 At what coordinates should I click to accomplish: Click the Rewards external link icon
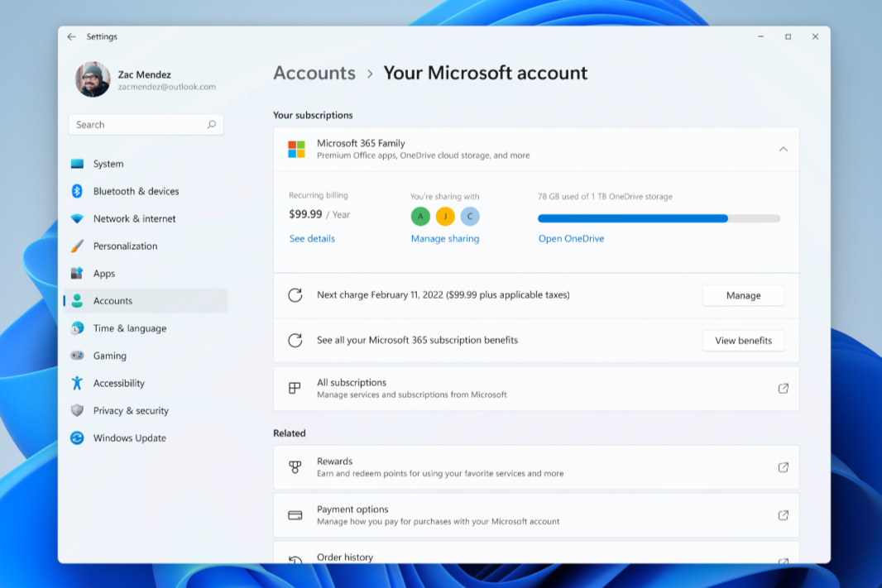(x=783, y=467)
